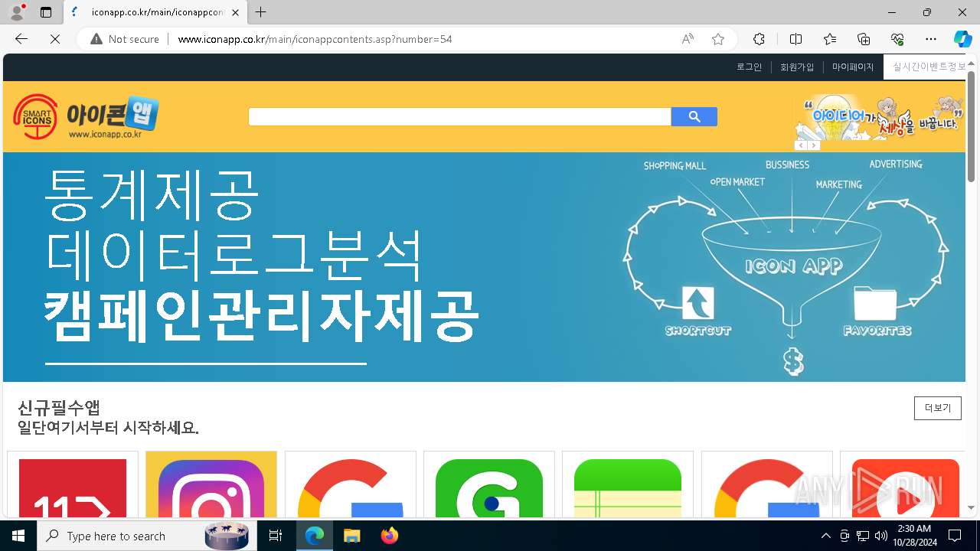Screen dimensions: 980x551
Task: Open a new browser tab
Action: coord(261,12)
